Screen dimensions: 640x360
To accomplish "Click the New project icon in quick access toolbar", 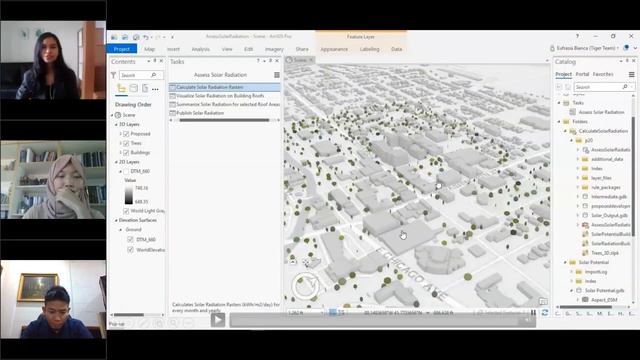I will pyautogui.click(x=114, y=37).
